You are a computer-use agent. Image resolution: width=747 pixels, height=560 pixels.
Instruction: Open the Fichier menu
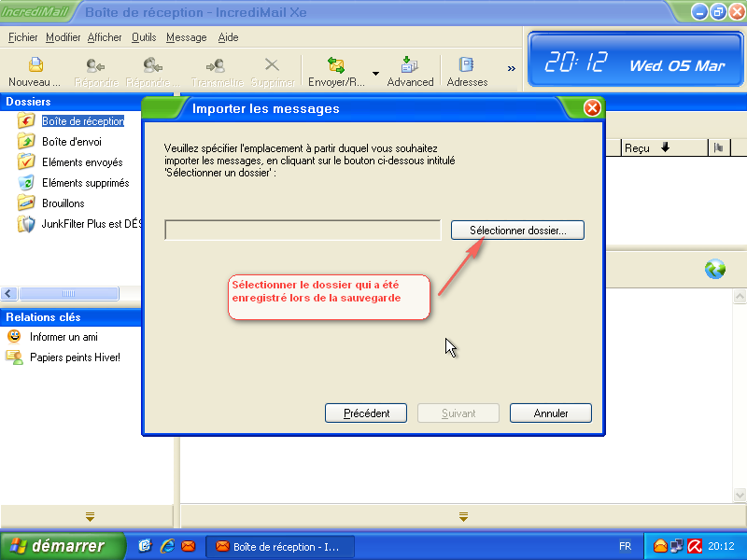22,37
